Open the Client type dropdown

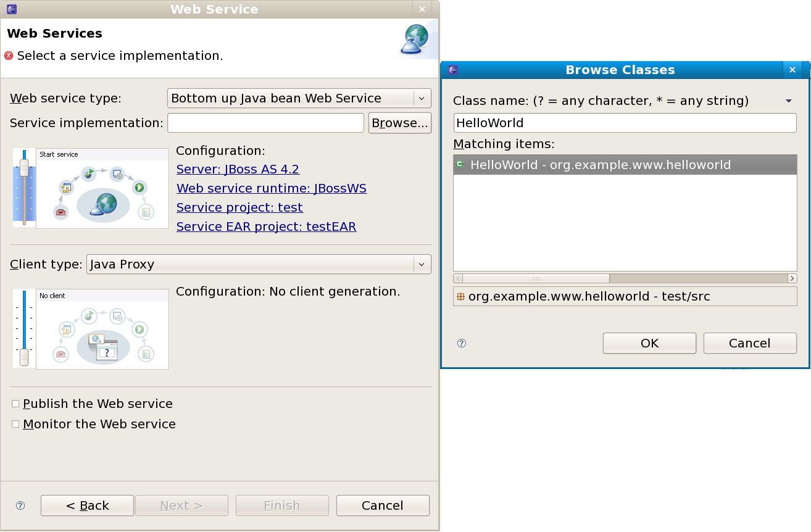(422, 264)
